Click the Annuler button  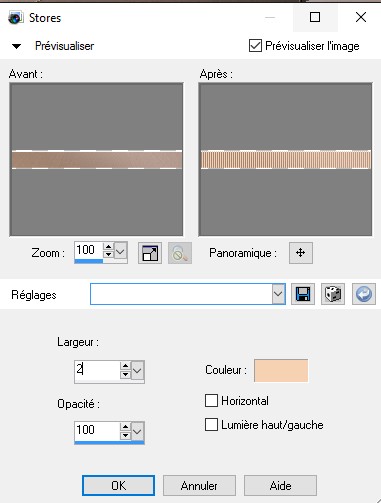coord(199,485)
